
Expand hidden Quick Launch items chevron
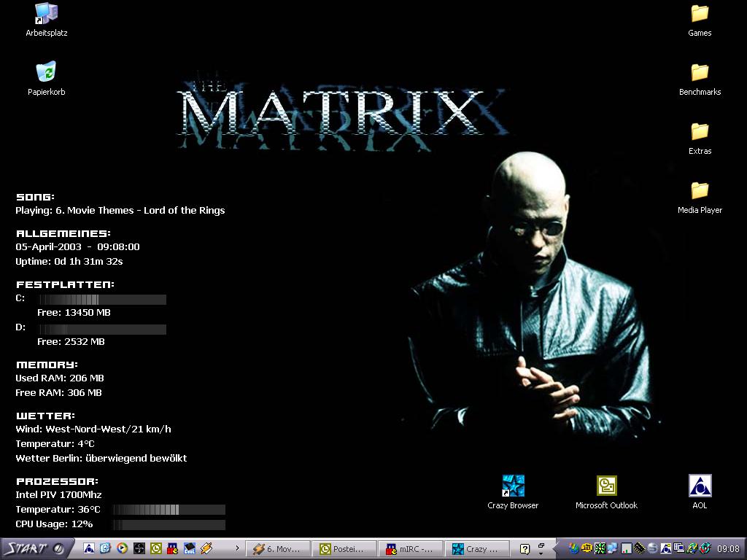(237, 548)
